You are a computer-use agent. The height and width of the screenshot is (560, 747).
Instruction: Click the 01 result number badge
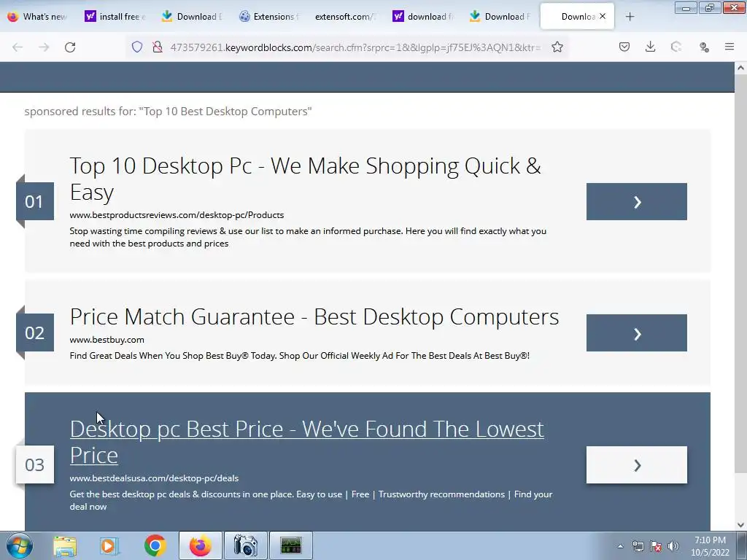34,201
